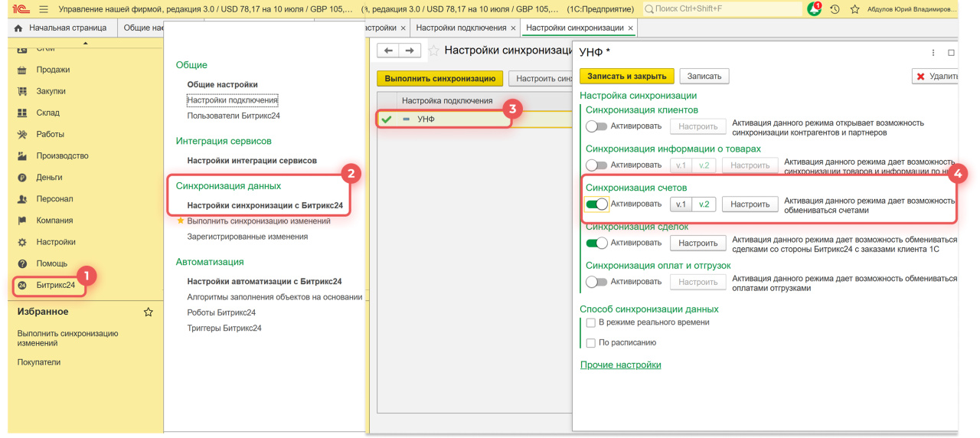
Task: Click the red X icon of Удалить
Action: pos(921,77)
